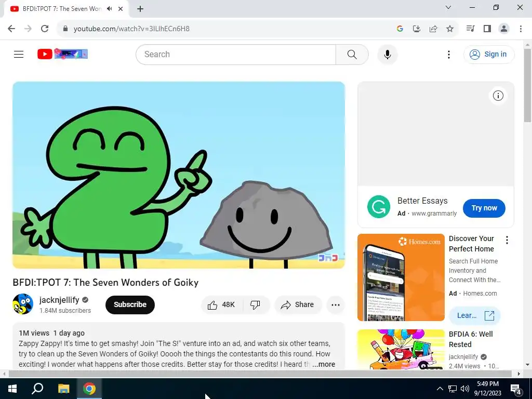Screen dimensions: 532x399
Task: Click the video player to pause
Action: [x=179, y=175]
